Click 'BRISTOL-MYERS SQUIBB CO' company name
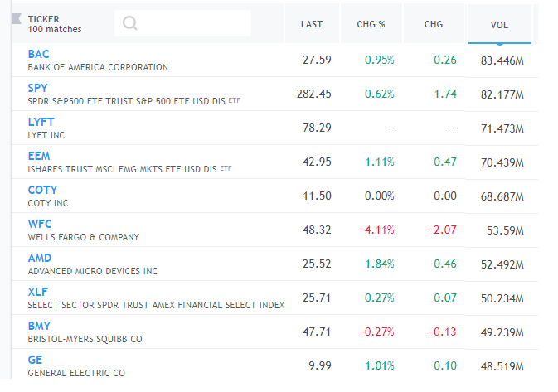This screenshot has height=392, width=558. coord(85,339)
